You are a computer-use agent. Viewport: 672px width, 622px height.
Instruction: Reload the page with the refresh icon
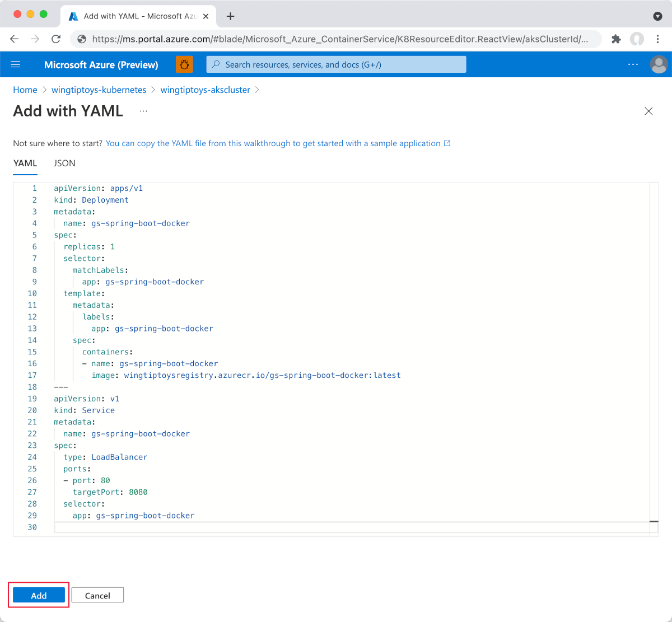click(x=55, y=39)
